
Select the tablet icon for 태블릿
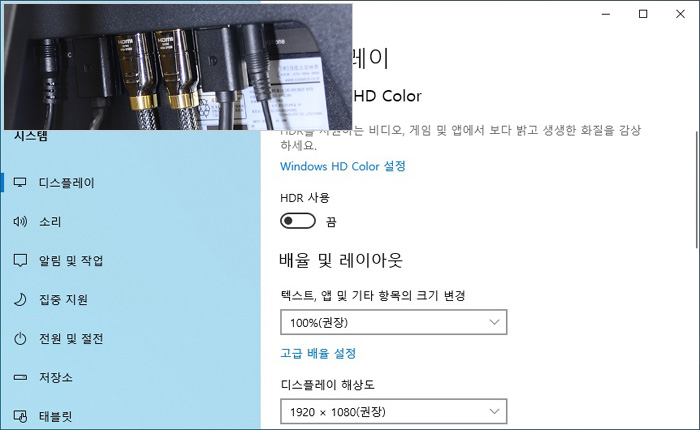[x=20, y=416]
